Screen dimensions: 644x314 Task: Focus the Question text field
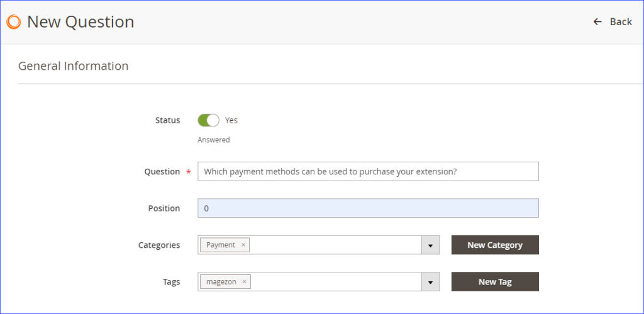click(368, 171)
